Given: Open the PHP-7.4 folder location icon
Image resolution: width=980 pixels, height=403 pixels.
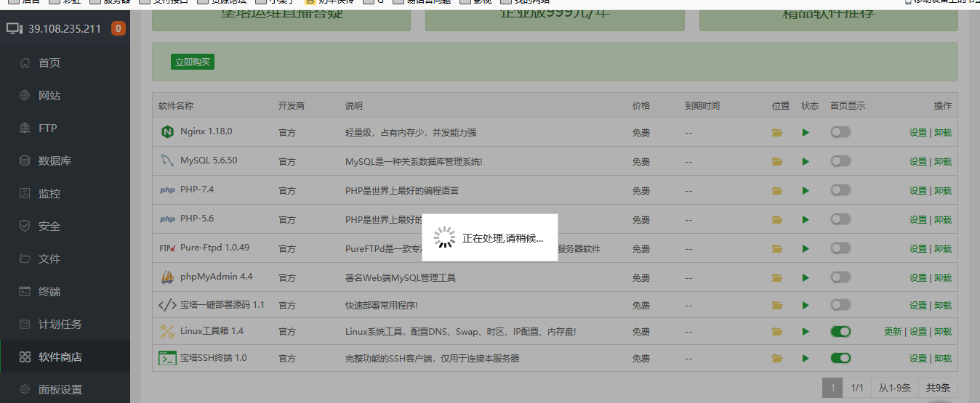Looking at the screenshot, I should point(777,191).
